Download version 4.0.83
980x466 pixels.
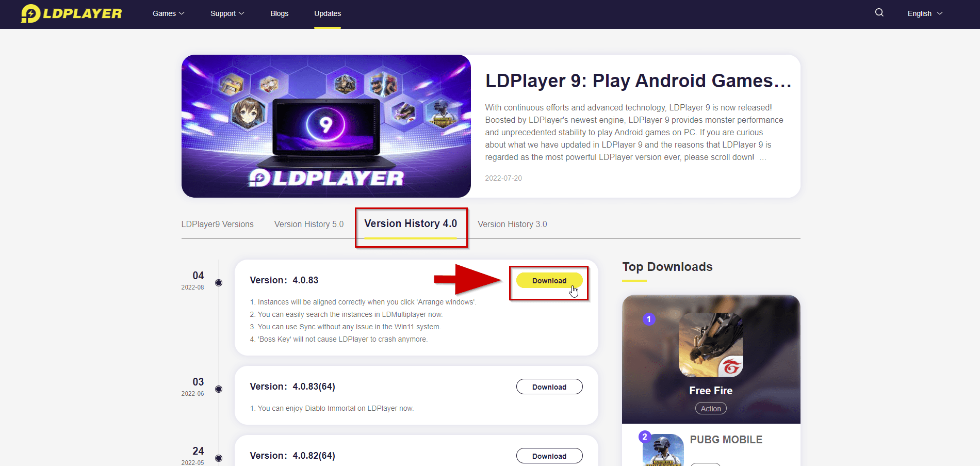point(549,280)
